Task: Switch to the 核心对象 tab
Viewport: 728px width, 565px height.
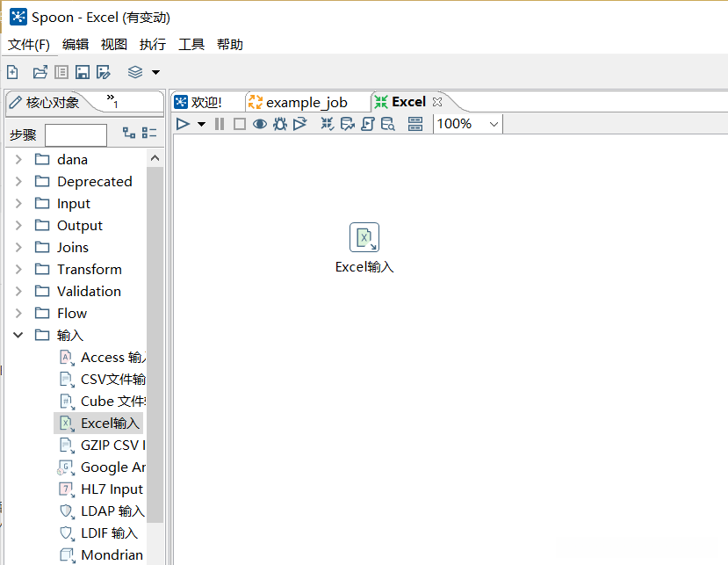Action: point(45,102)
